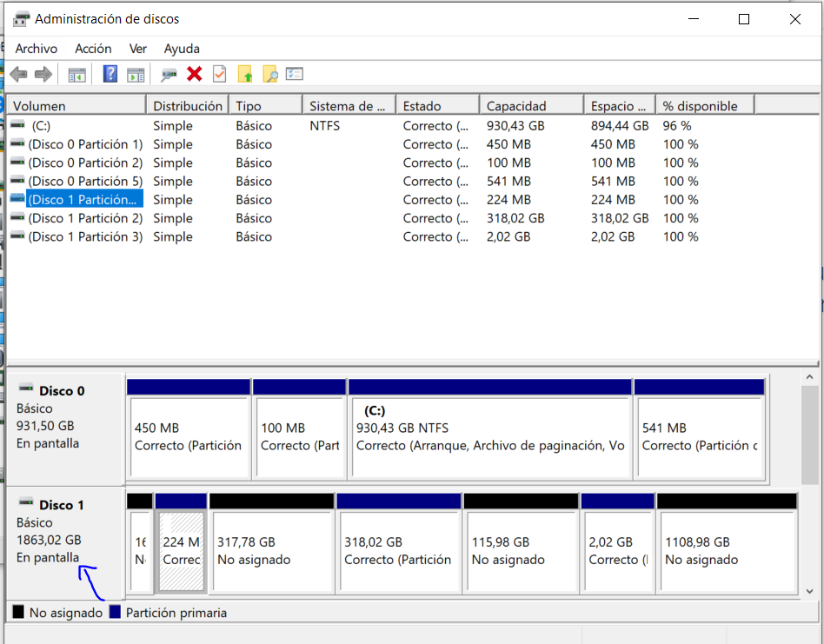Image resolution: width=824 pixels, height=644 pixels.
Task: Select the 100 MB partition block on Disco 0
Action: [299, 428]
